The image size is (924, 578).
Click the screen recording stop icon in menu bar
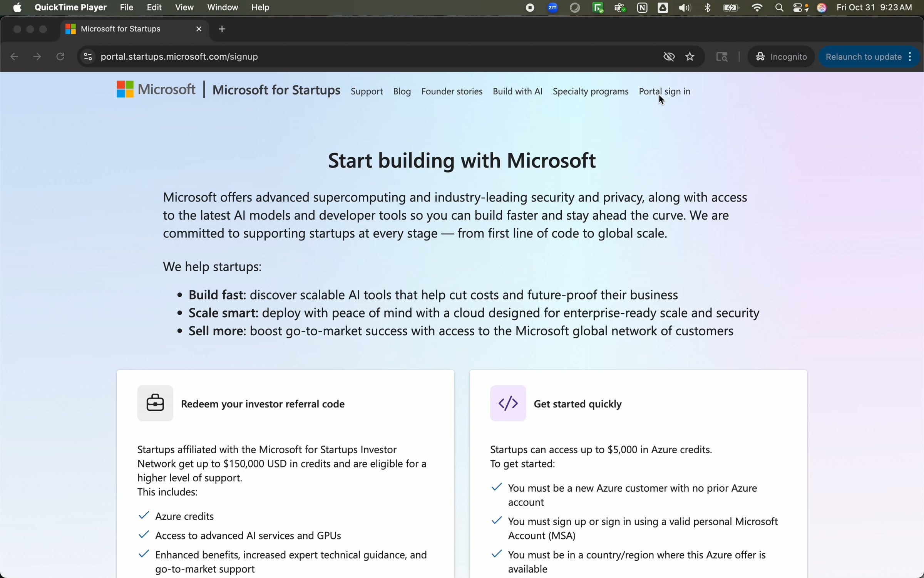pyautogui.click(x=530, y=8)
